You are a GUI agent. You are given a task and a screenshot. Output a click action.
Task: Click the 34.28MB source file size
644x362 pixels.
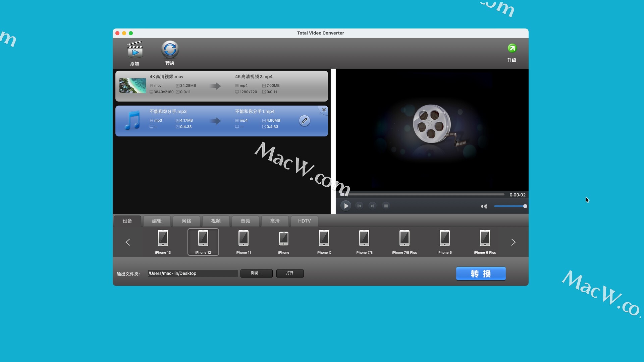tap(188, 85)
